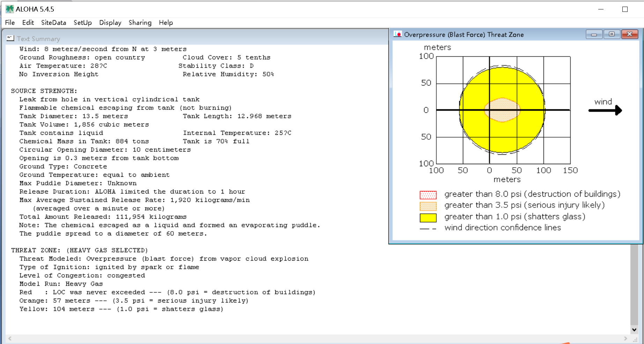Click the 'Cloud Cover: 5 tenths' text
The image size is (644, 344).
click(x=227, y=57)
